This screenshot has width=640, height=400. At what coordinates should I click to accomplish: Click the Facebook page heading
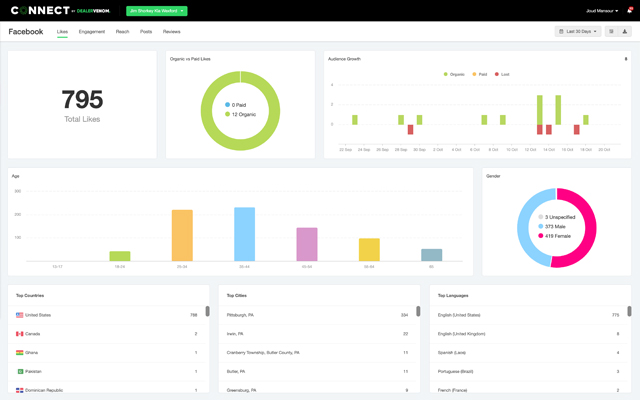26,32
